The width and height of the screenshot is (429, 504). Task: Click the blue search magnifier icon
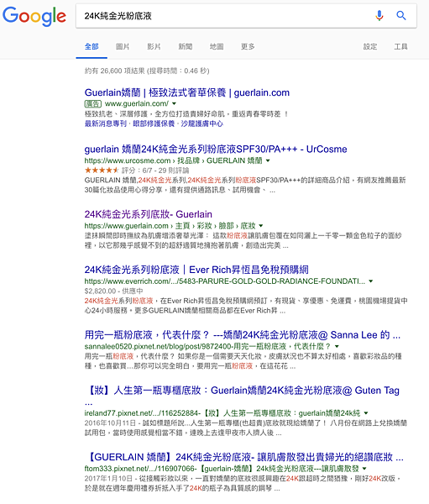pos(401,15)
